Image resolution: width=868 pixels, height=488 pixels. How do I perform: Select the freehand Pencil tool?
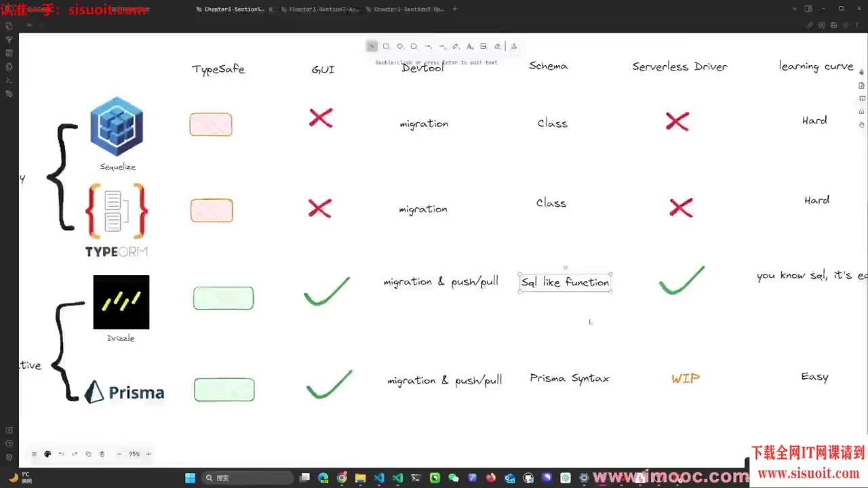(456, 46)
